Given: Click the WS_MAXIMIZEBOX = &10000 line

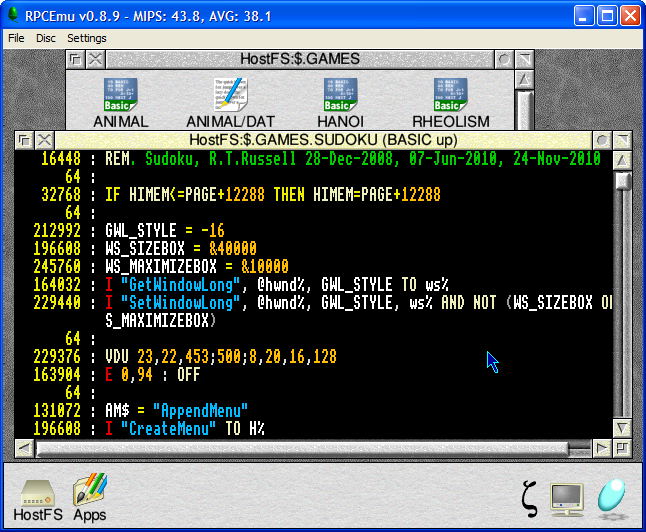Looking at the screenshot, I should (197, 267).
